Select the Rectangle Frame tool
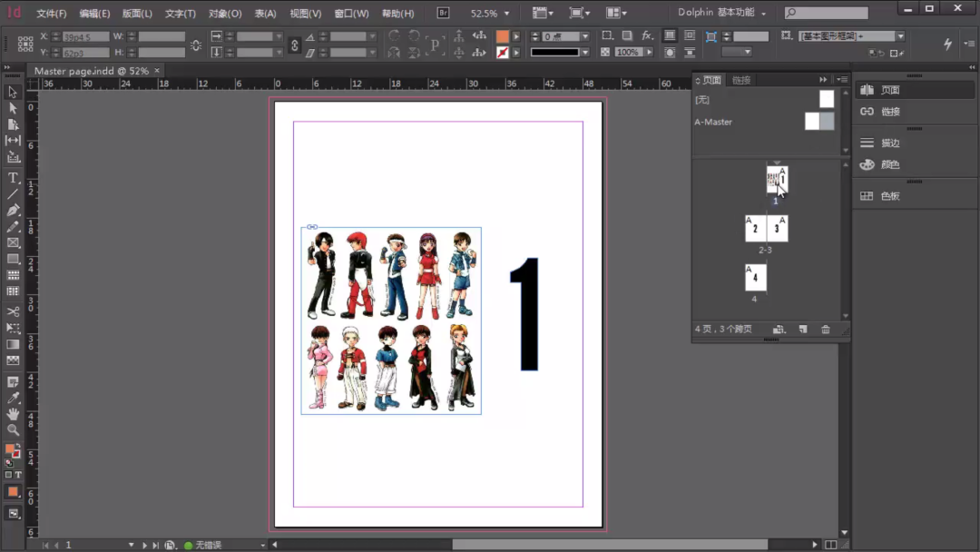This screenshot has width=980, height=552. click(x=13, y=243)
